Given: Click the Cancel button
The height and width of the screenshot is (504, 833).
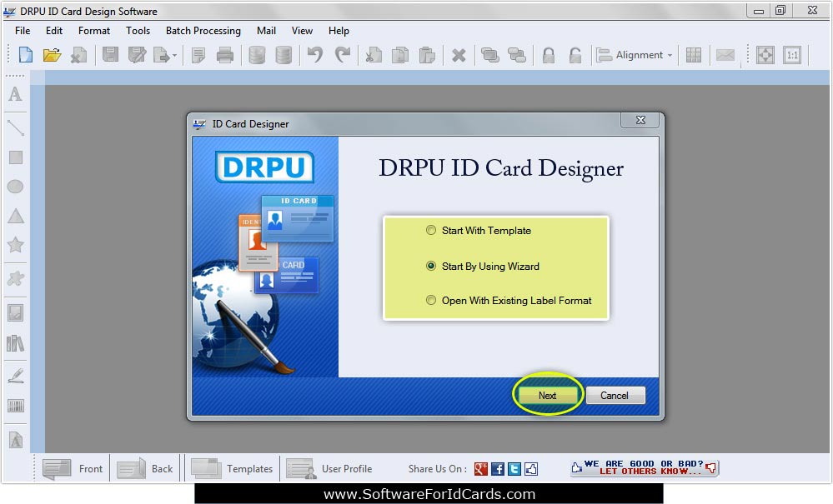Looking at the screenshot, I should click(615, 395).
